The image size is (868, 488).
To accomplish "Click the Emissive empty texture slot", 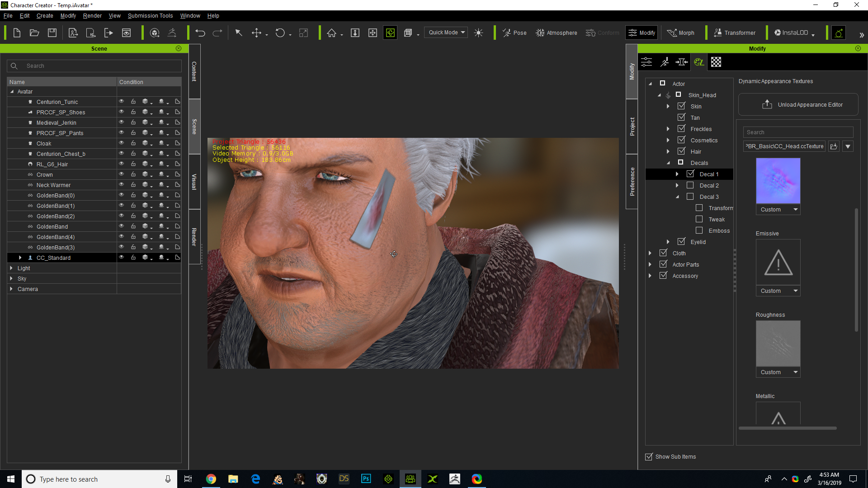I will 778,262.
